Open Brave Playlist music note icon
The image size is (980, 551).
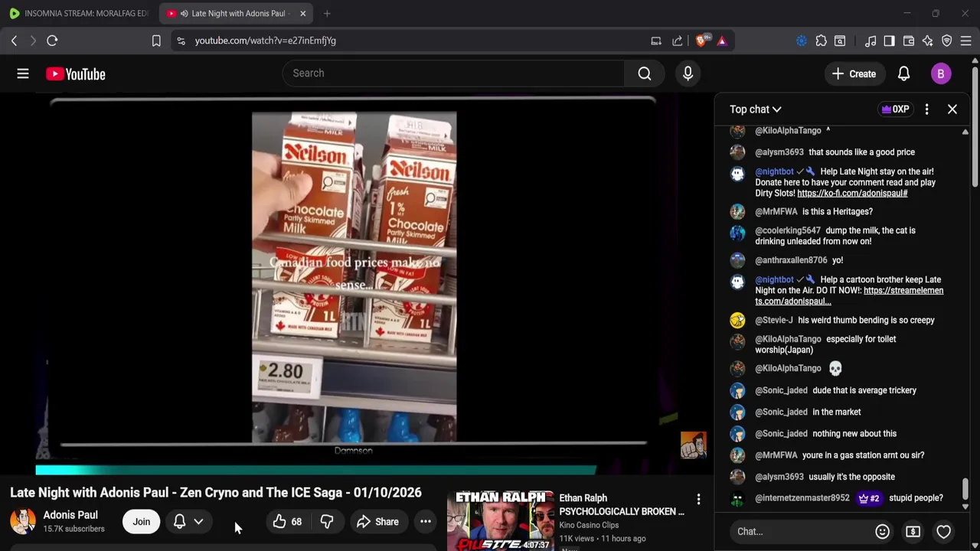tap(871, 41)
